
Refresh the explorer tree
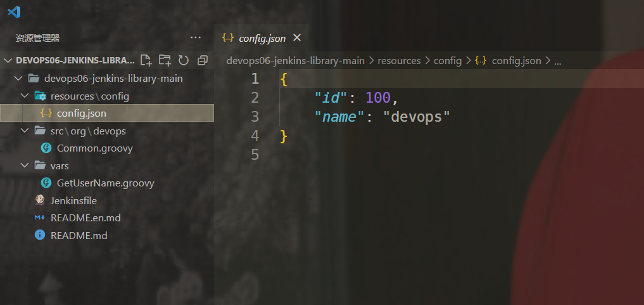click(x=183, y=60)
